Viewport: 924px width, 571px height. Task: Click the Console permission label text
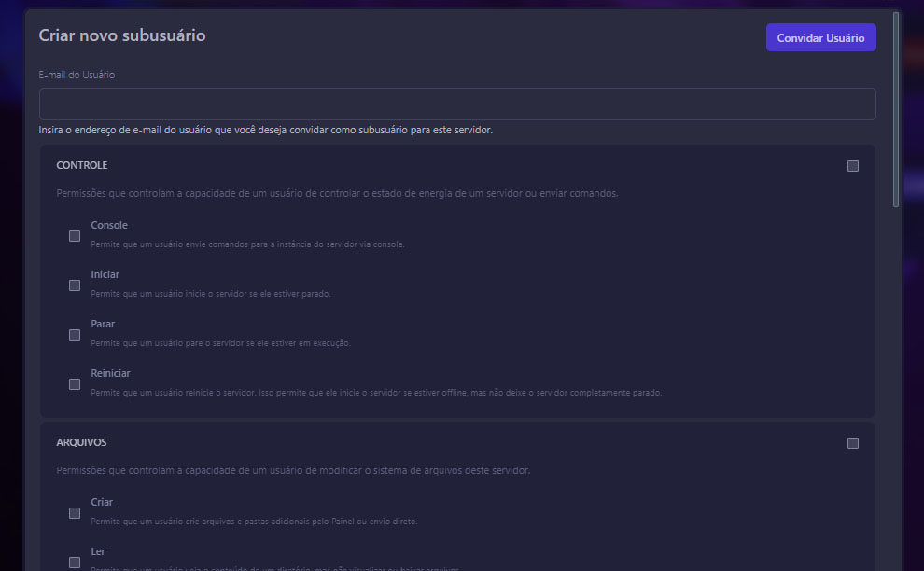(109, 224)
